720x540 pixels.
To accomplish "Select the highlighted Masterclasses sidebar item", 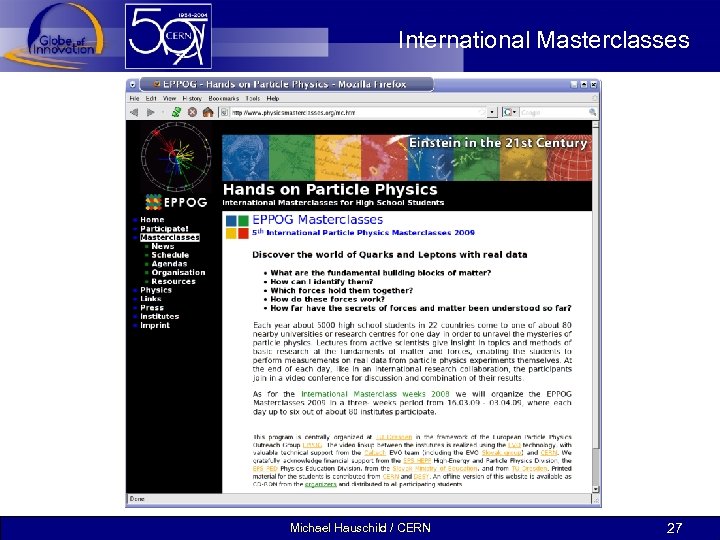I will [170, 237].
